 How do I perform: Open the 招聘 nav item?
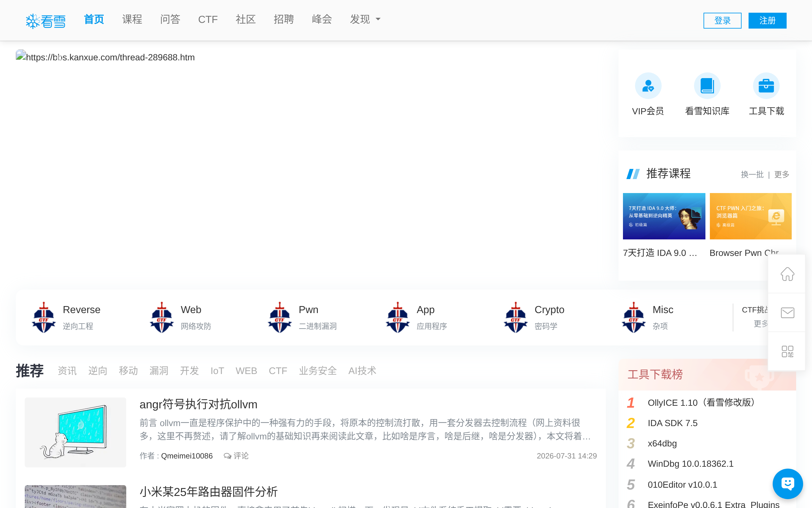(x=284, y=19)
